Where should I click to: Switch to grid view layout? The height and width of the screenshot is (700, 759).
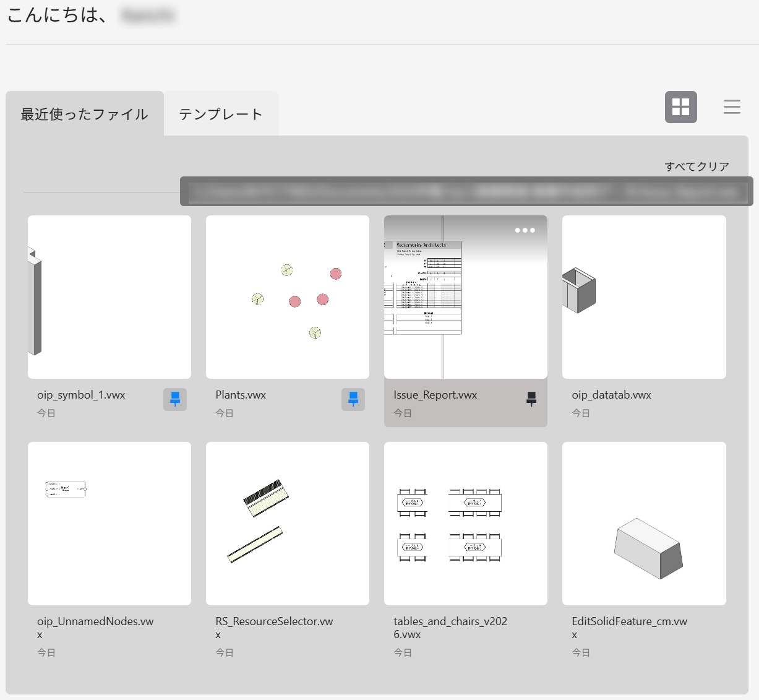[x=680, y=107]
